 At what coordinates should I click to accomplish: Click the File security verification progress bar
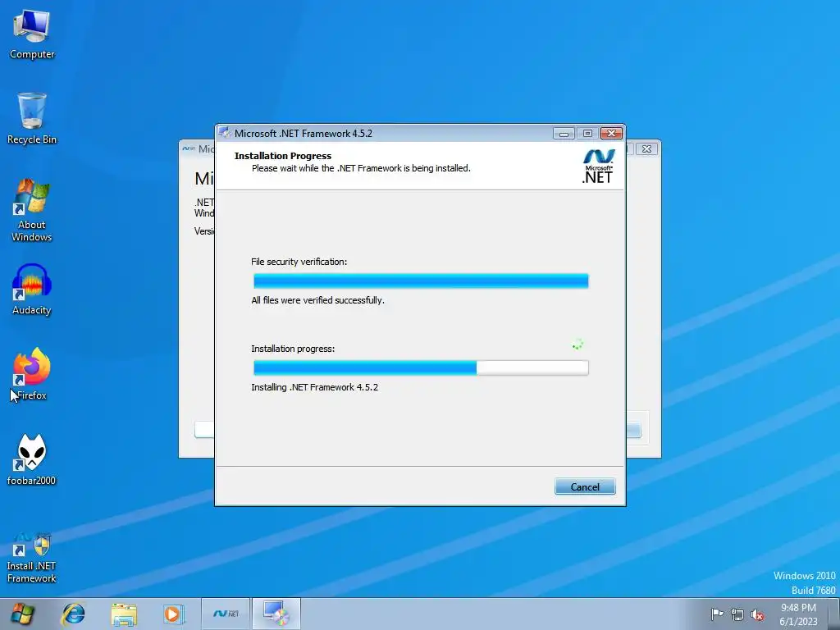(421, 281)
